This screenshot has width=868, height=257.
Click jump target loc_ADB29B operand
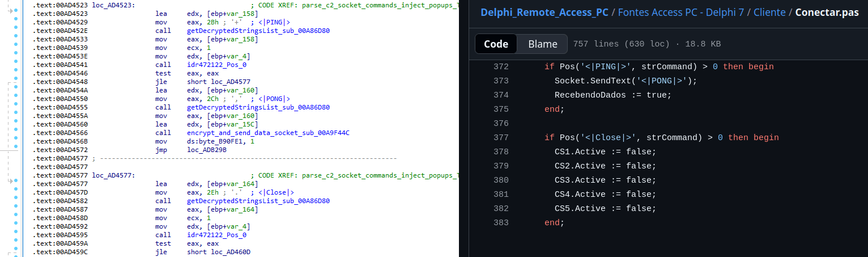click(x=207, y=150)
